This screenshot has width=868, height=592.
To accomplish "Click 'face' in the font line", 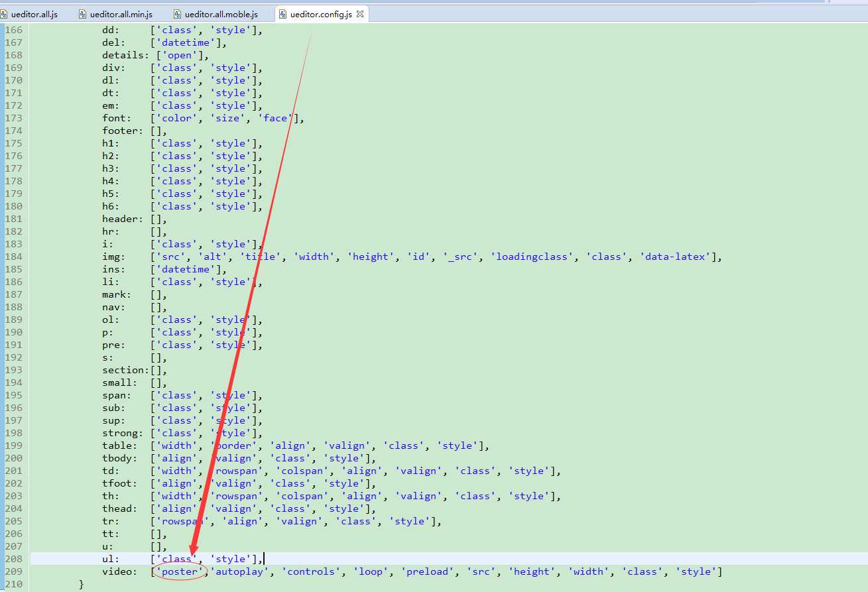I will click(277, 118).
